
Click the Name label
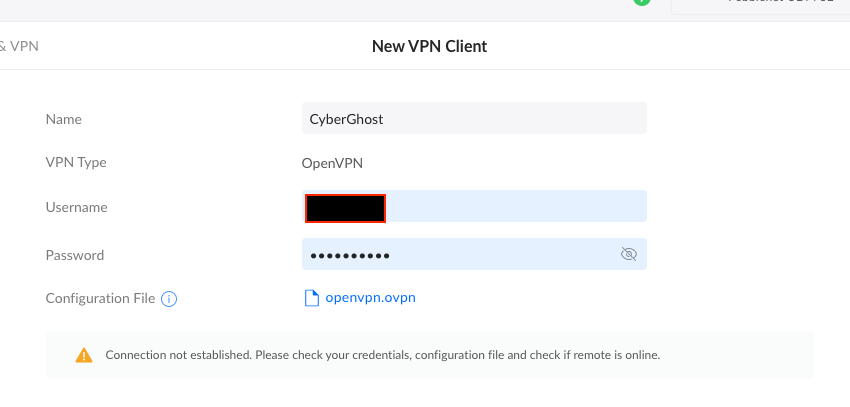point(63,119)
